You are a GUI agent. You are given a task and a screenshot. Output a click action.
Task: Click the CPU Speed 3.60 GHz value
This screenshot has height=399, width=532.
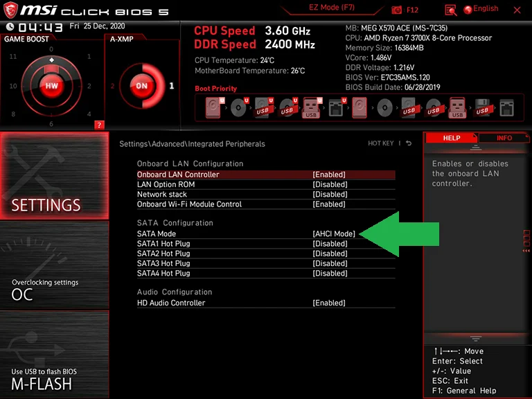pos(287,31)
